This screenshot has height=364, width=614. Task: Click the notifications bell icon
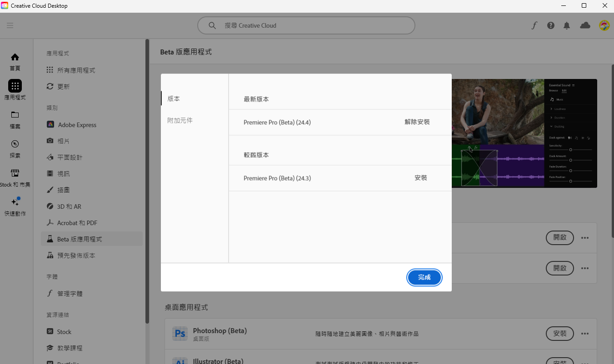(x=567, y=25)
